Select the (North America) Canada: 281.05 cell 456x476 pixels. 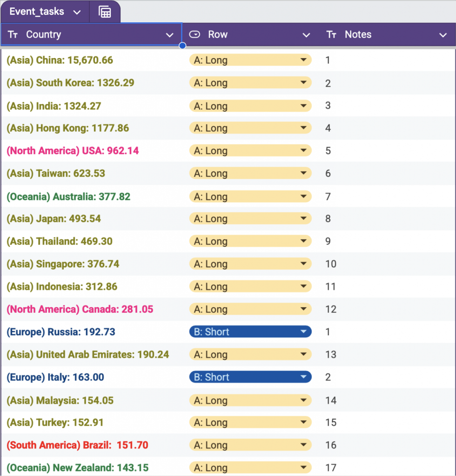[80, 309]
